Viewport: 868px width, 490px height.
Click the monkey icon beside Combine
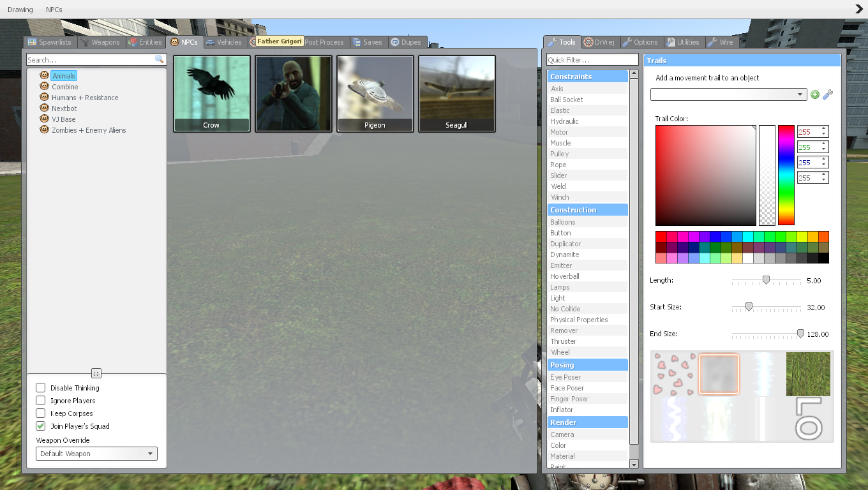pos(45,86)
